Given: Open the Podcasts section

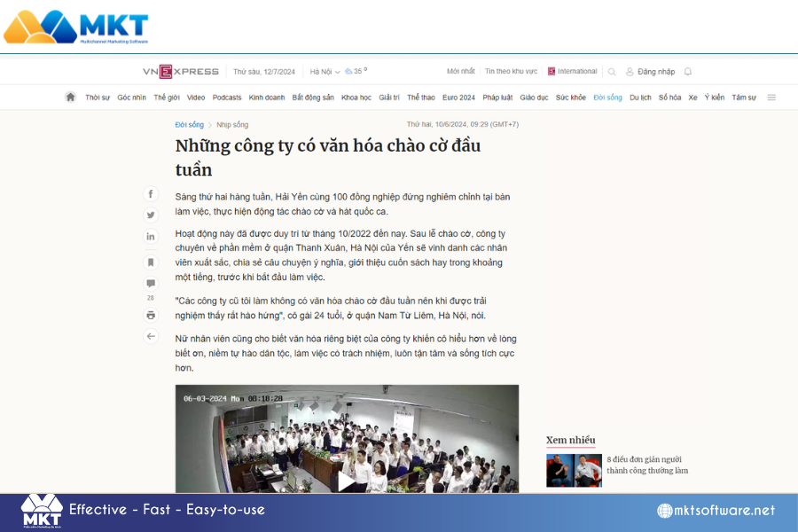Looking at the screenshot, I should (x=227, y=98).
